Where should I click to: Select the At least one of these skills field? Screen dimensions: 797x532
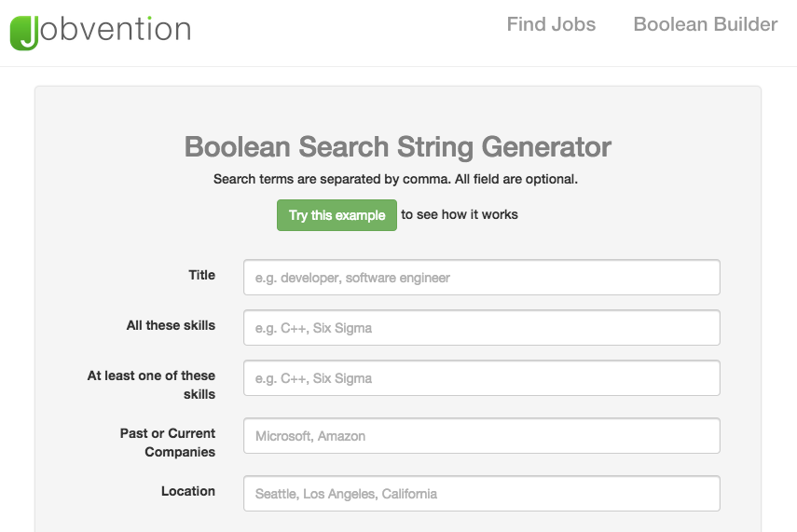click(x=481, y=378)
